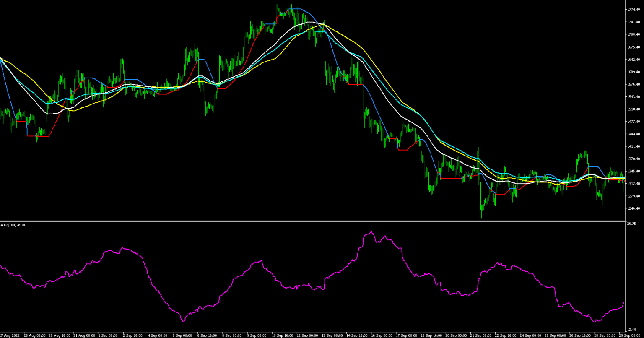
Task: Click the 2 Sep 16:00 time label
Action: (132, 335)
